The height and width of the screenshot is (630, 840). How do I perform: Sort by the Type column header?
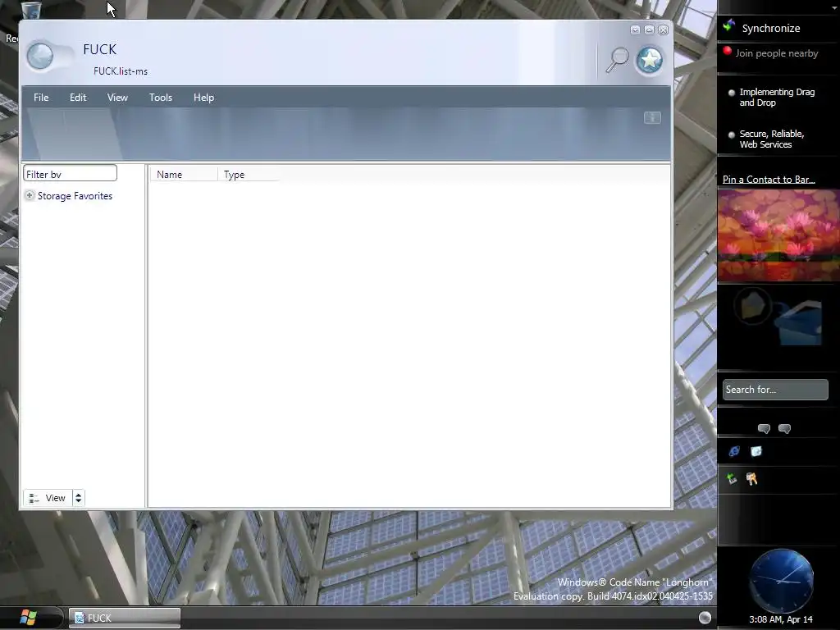point(249,175)
